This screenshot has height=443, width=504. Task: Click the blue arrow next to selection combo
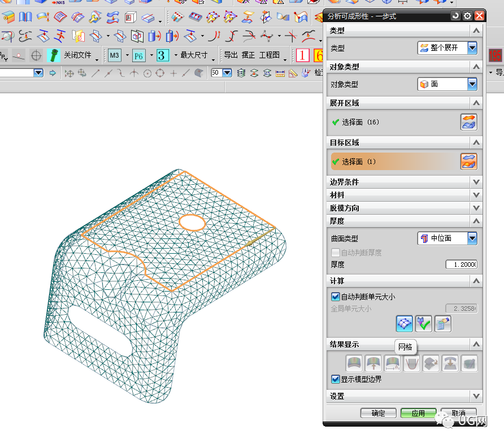pyautogui.click(x=53, y=73)
